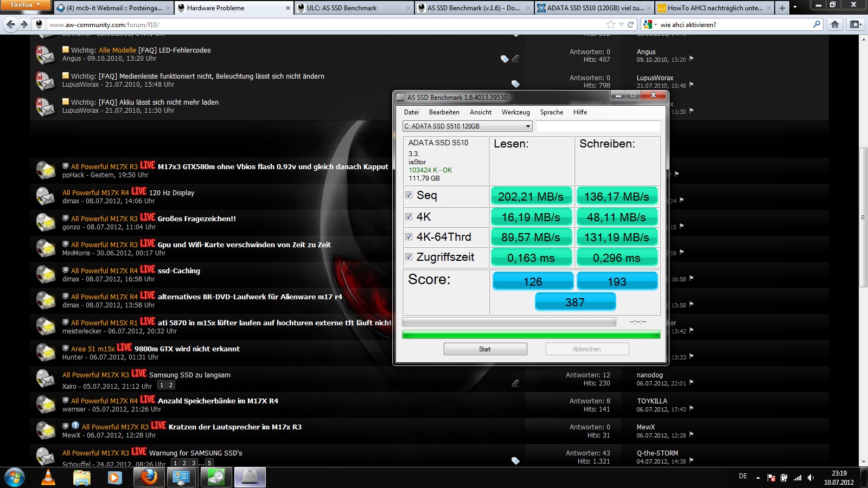Open the Sprache menu
Image resolution: width=868 pixels, height=488 pixels.
[x=552, y=112]
